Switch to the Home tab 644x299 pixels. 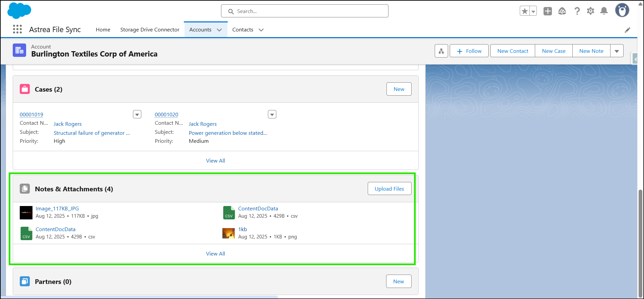[103, 30]
